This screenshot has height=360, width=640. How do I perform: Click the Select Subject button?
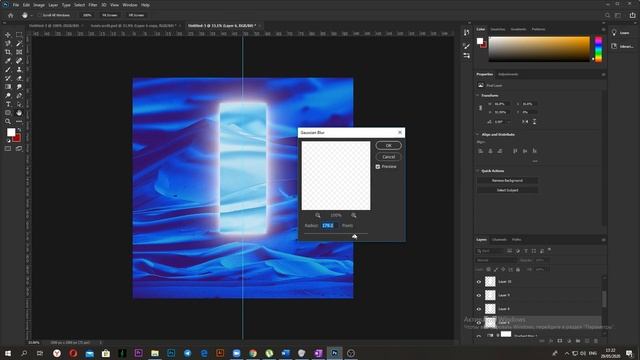tap(507, 190)
